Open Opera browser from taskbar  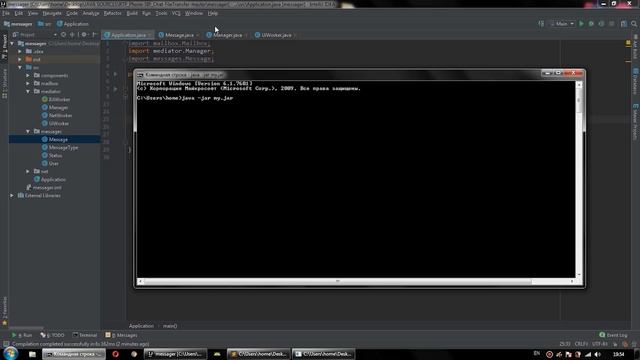point(116,354)
